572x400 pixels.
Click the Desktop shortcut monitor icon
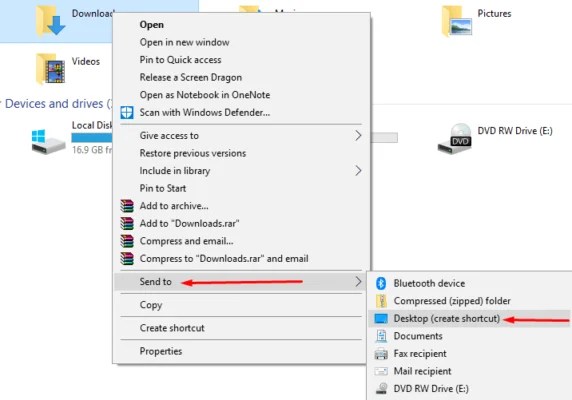(381, 318)
